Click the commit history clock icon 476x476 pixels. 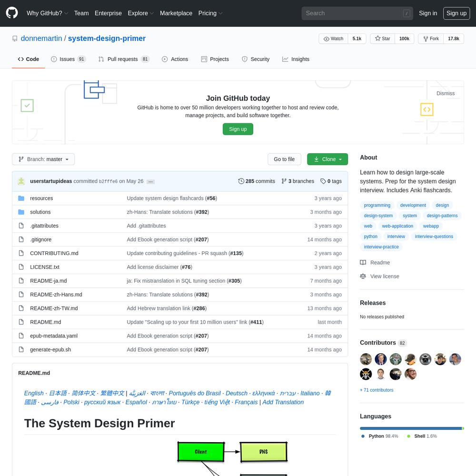241,181
